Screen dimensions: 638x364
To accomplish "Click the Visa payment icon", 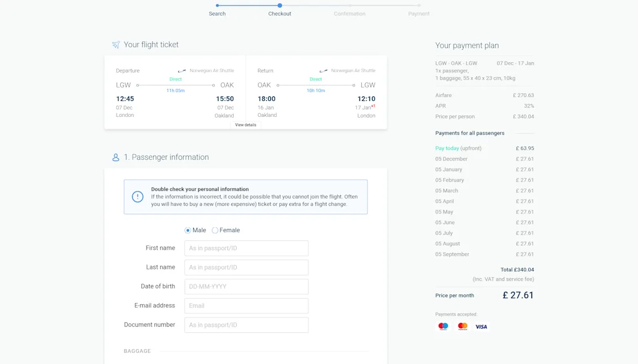I will click(481, 326).
